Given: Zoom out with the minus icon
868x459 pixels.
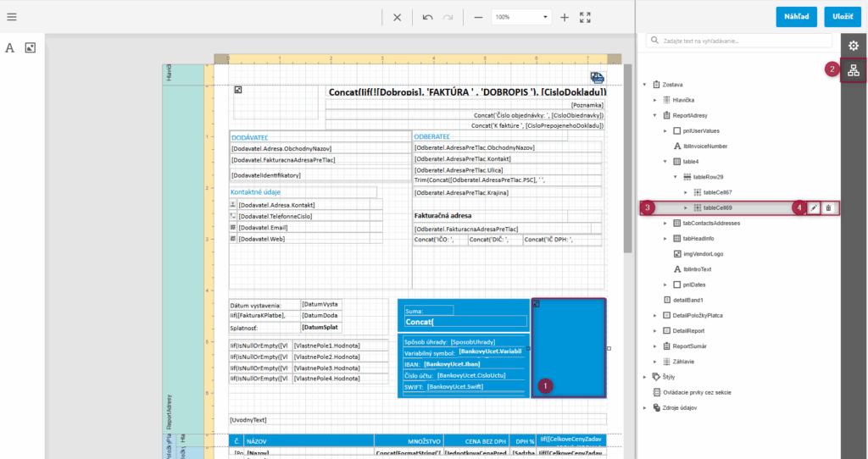Looking at the screenshot, I should [x=478, y=17].
